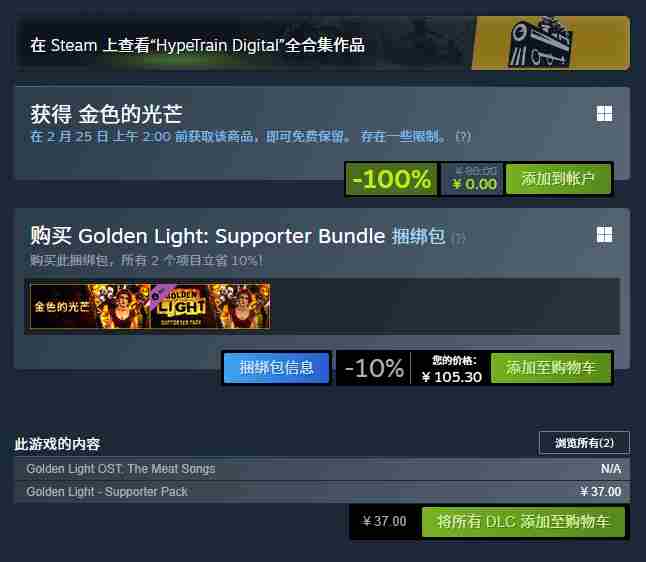
Task: Click Golden Light Supporter Pack thumbnail
Action: [x=211, y=306]
